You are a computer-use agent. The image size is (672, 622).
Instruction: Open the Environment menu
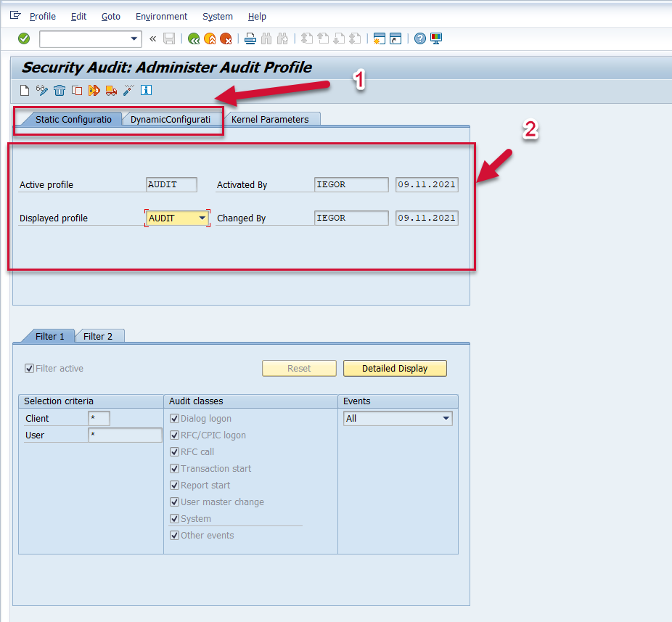[x=161, y=16]
